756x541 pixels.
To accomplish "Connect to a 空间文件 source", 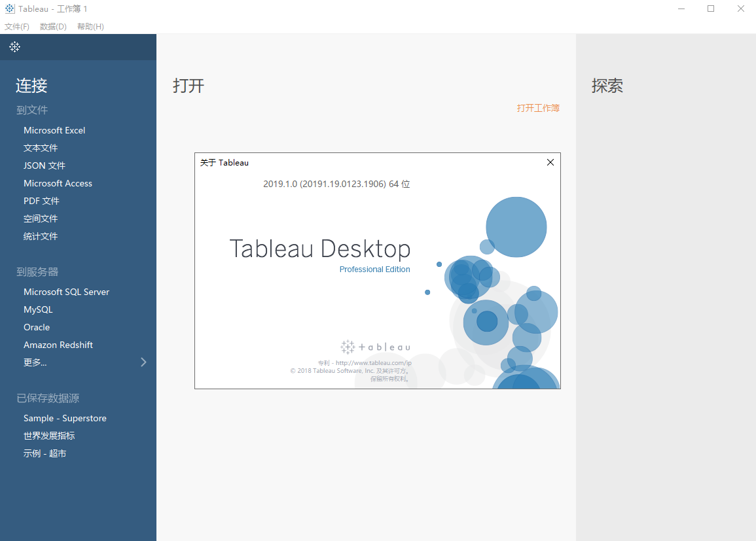I will coord(41,218).
